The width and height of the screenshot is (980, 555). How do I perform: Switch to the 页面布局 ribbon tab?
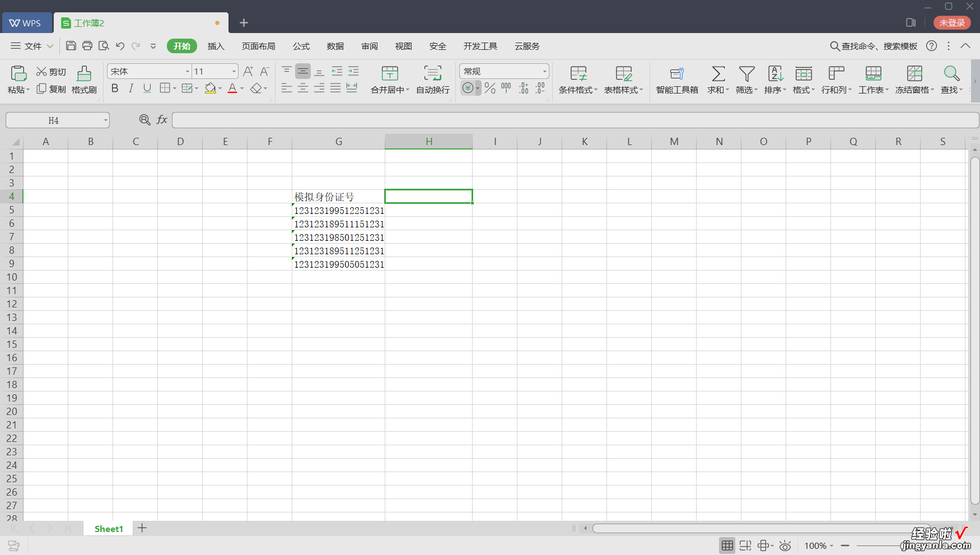coord(259,46)
